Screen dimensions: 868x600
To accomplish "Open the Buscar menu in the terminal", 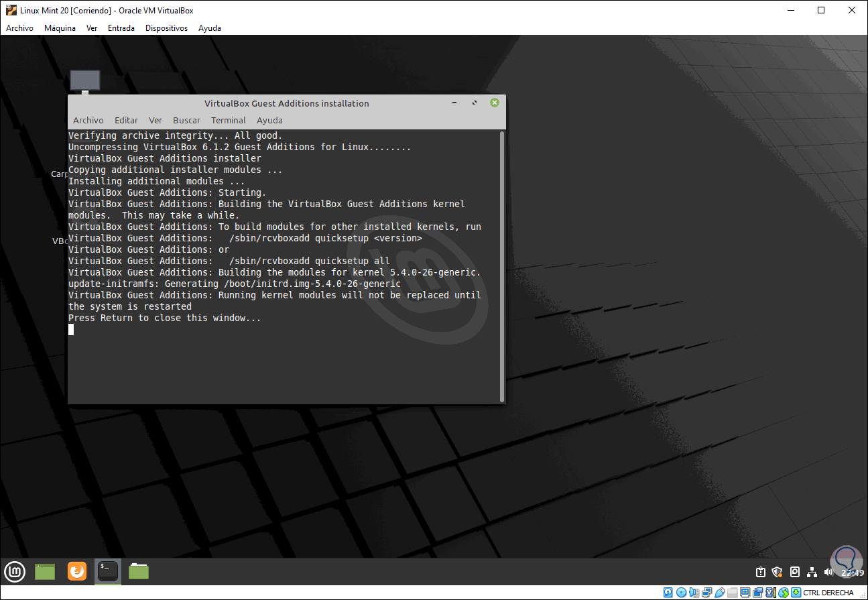I will click(186, 121).
